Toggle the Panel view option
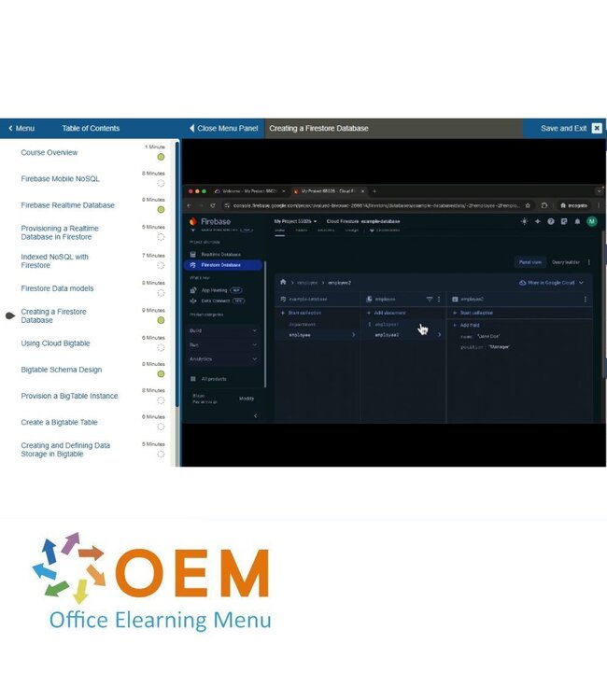The image size is (607, 700). coord(529,262)
